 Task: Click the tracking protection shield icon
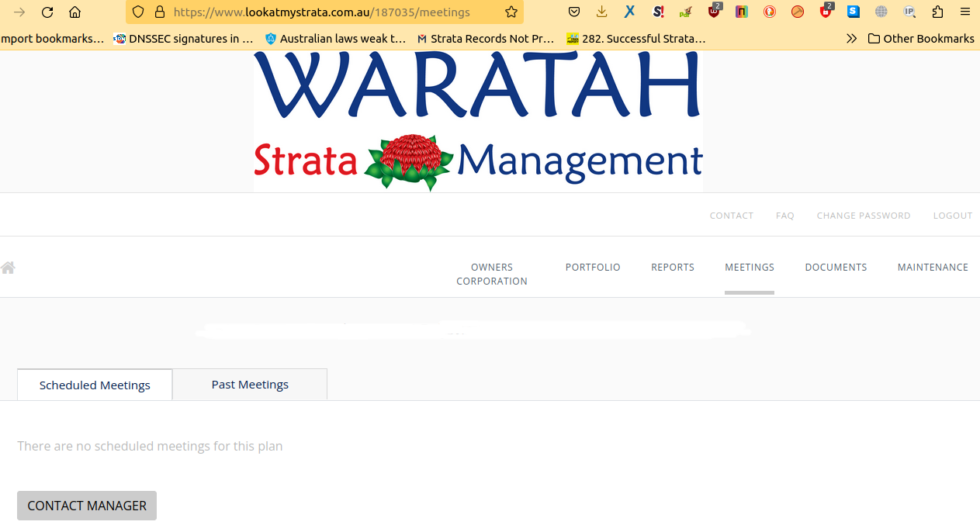(138, 12)
